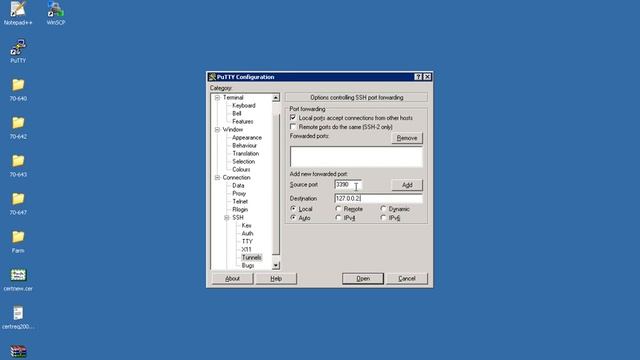This screenshot has width=640, height=360.
Task: Select the Auto radio button
Action: click(293, 218)
